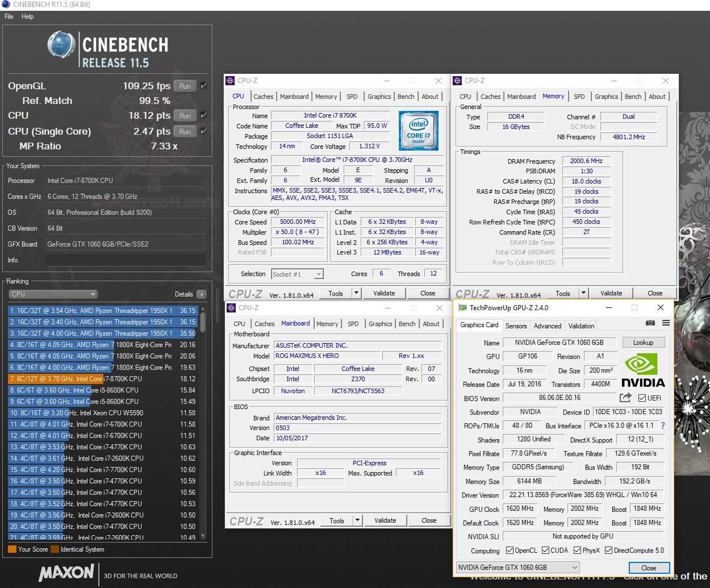This screenshot has height=588, width=710.
Task: Click the MAXON logo
Action: (x=66, y=572)
